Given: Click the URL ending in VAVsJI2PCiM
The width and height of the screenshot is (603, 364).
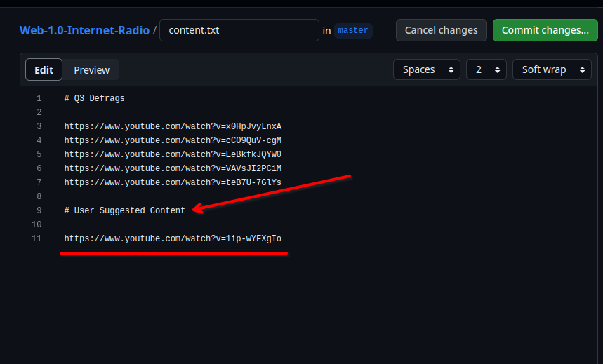Looking at the screenshot, I should 173,168.
